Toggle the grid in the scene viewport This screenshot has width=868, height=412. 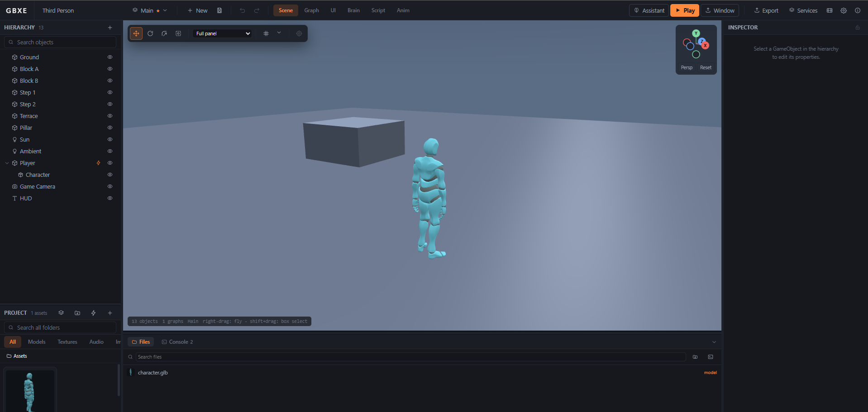pyautogui.click(x=266, y=33)
